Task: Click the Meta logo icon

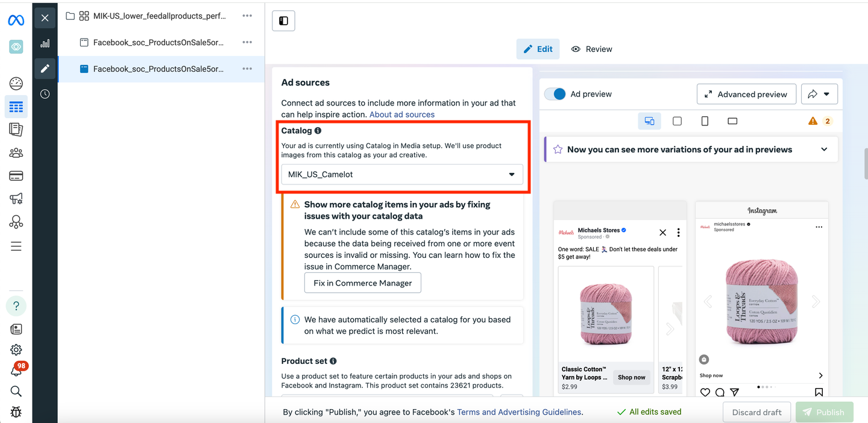Action: (16, 20)
